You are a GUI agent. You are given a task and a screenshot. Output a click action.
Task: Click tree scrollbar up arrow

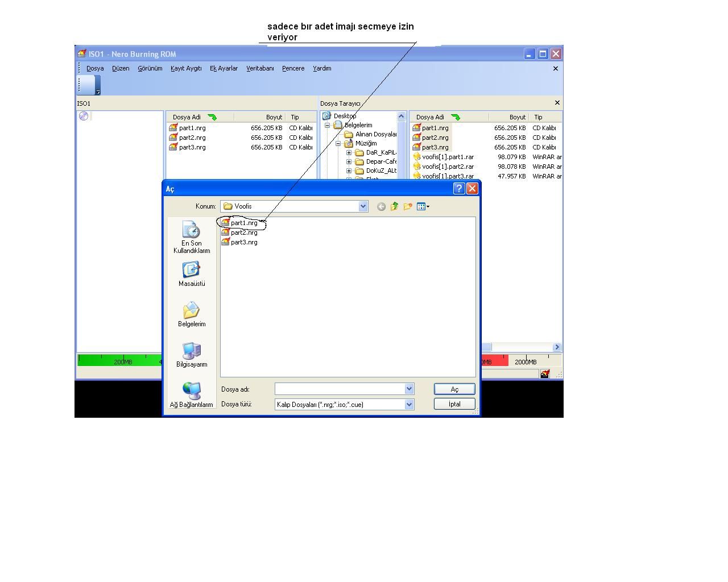(401, 116)
